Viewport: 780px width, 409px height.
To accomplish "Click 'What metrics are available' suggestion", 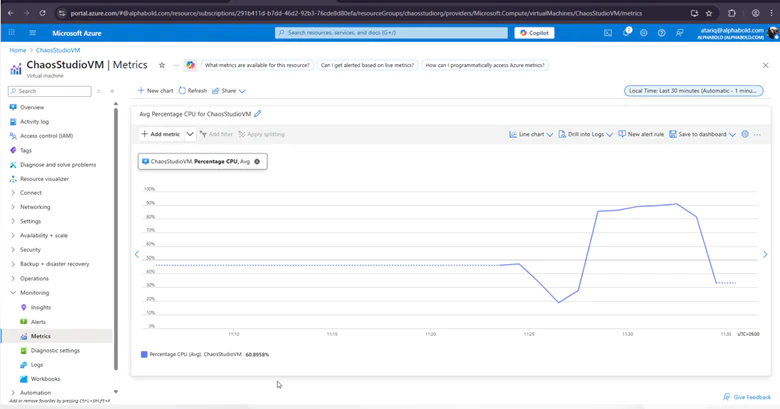I will coord(257,65).
